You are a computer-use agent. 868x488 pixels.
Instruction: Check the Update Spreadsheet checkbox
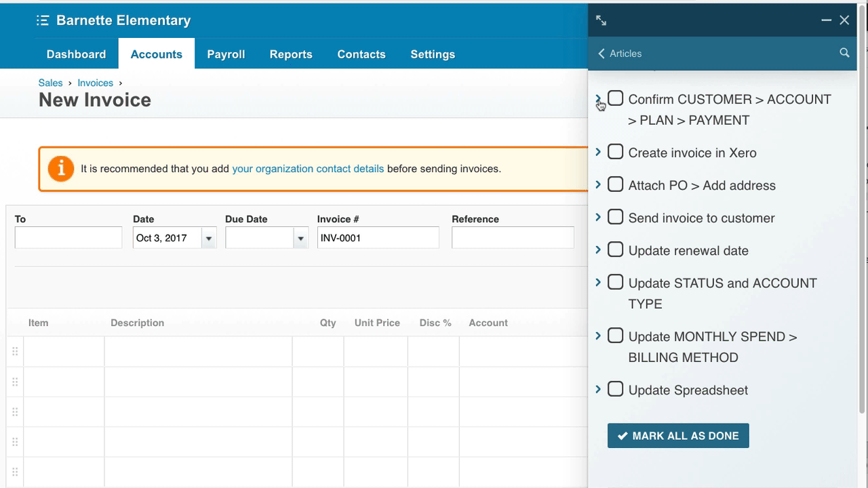pyautogui.click(x=615, y=389)
